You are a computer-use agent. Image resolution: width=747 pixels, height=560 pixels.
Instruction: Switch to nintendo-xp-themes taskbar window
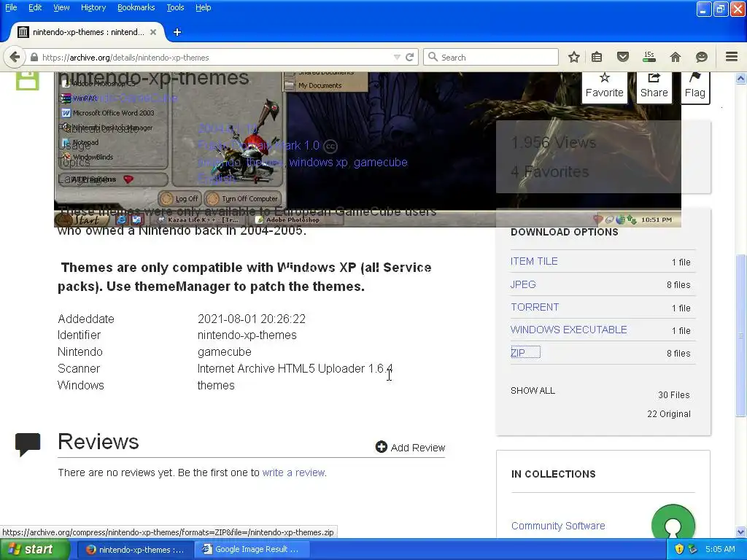click(135, 549)
